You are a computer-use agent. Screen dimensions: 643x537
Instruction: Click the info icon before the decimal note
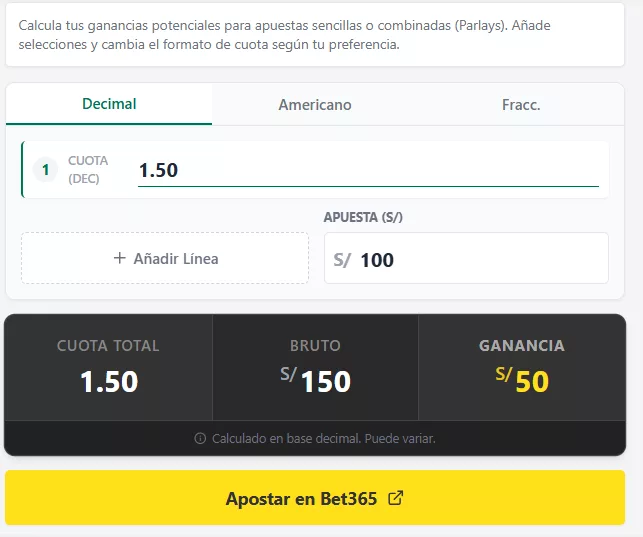point(200,439)
